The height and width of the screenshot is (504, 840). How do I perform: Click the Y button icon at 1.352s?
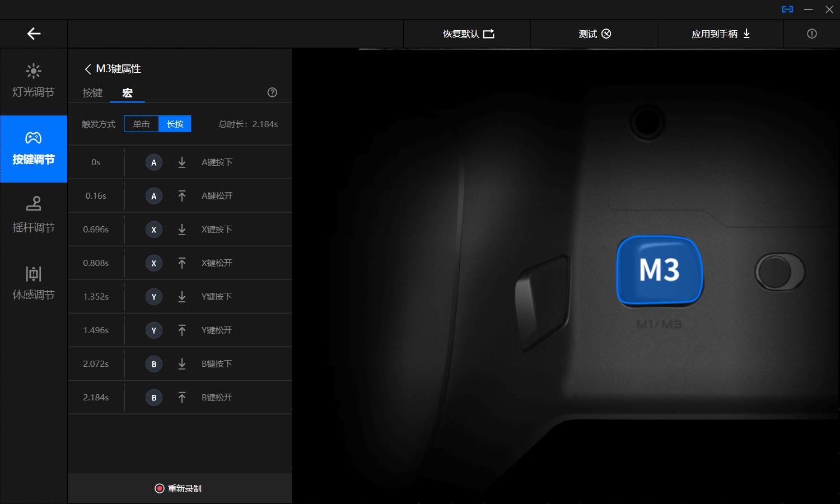154,297
